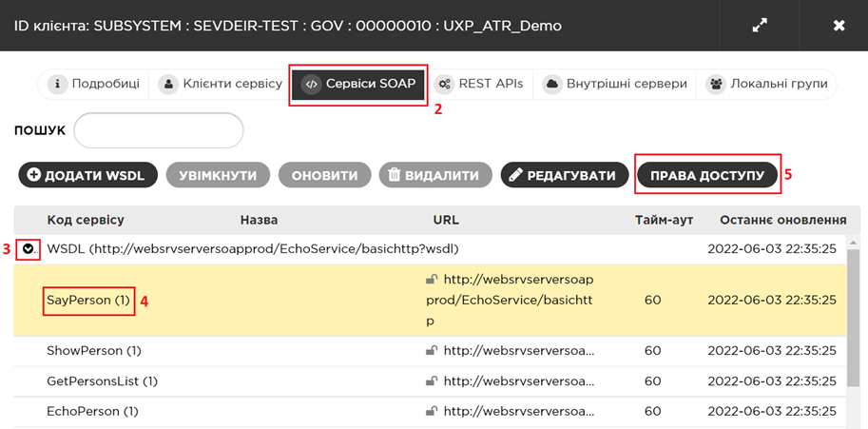868x429 pixels.
Task: Click the group icon on Локальні групи tab
Action: (716, 84)
